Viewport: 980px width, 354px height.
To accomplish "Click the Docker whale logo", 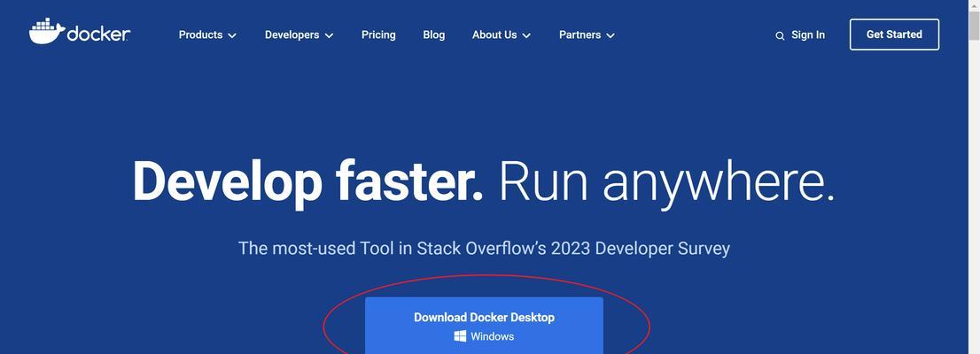I will pos(80,32).
